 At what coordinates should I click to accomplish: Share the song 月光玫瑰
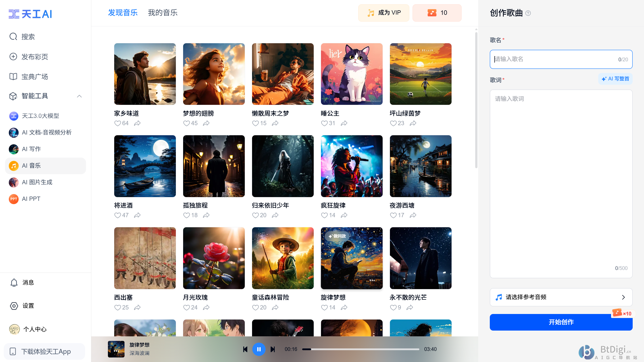click(x=206, y=307)
